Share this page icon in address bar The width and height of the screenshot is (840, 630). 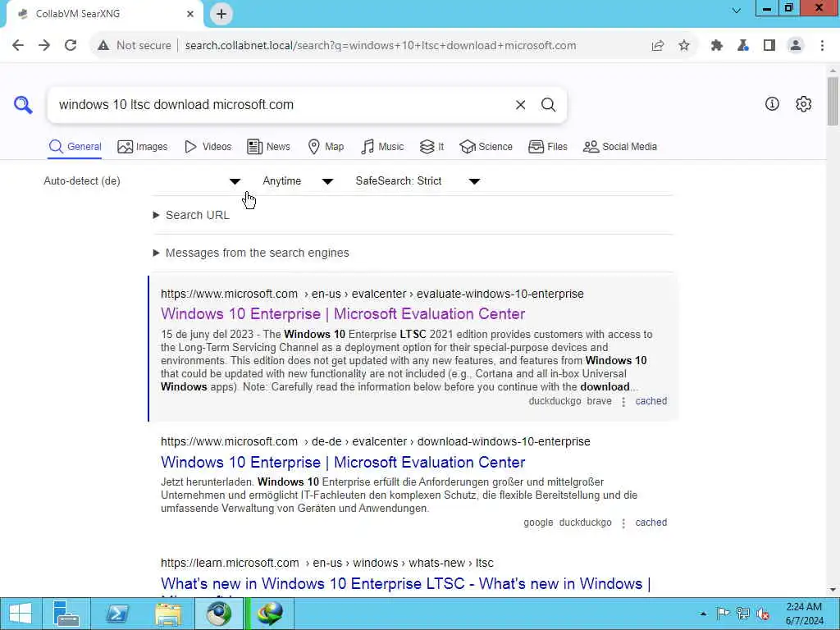658,46
